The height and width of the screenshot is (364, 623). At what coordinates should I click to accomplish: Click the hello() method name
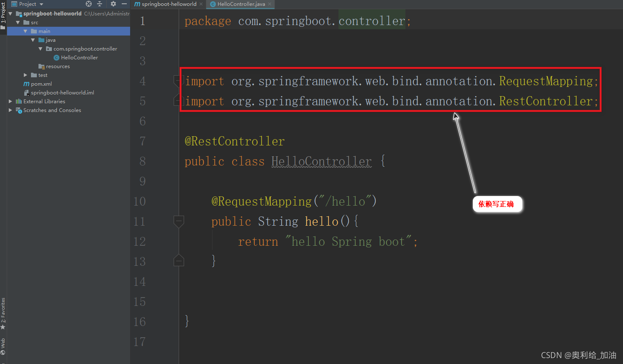[321, 221]
